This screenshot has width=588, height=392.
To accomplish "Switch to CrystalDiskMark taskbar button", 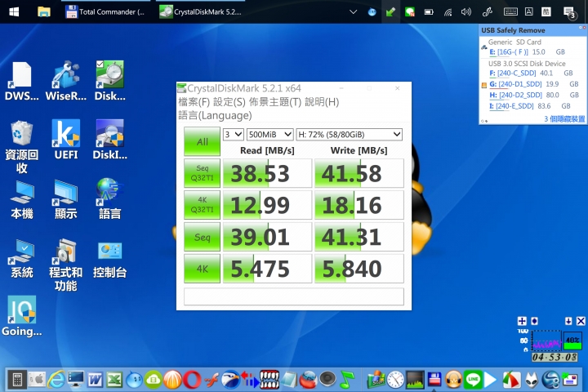I will click(x=200, y=11).
